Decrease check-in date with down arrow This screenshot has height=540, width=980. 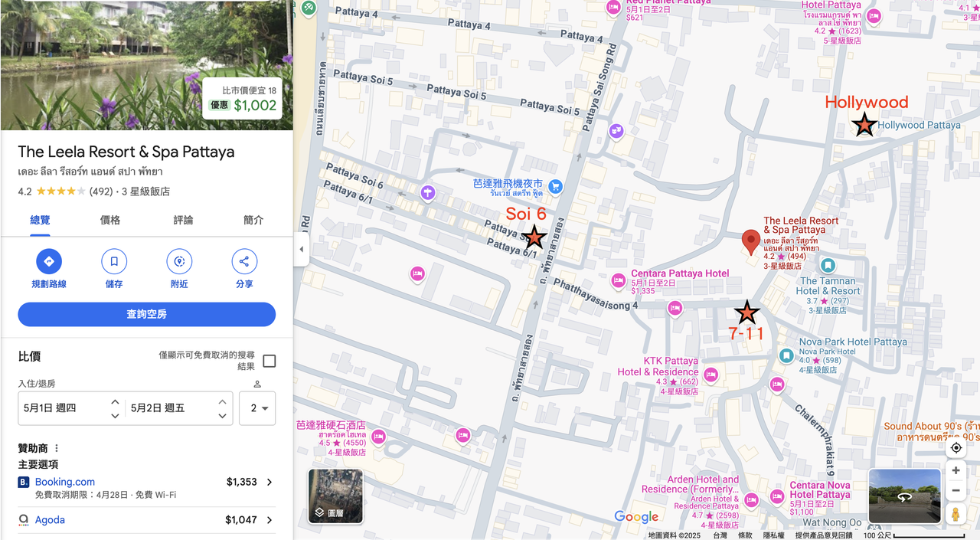click(115, 416)
